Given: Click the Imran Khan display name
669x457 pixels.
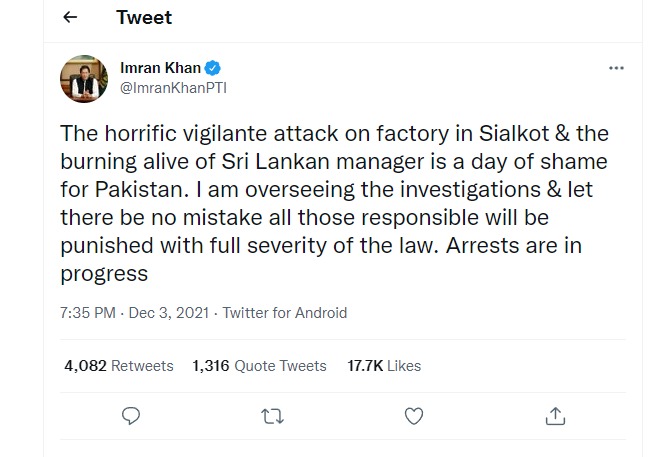Looking at the screenshot, I should pos(161,69).
